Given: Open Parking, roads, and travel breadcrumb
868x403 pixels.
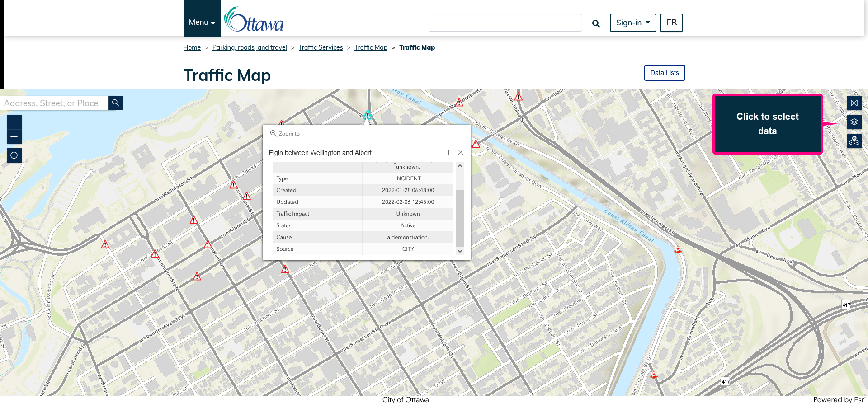Looking at the screenshot, I should (x=250, y=47).
